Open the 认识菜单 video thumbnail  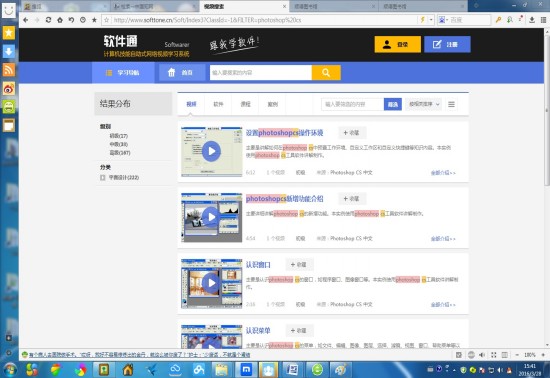click(212, 336)
